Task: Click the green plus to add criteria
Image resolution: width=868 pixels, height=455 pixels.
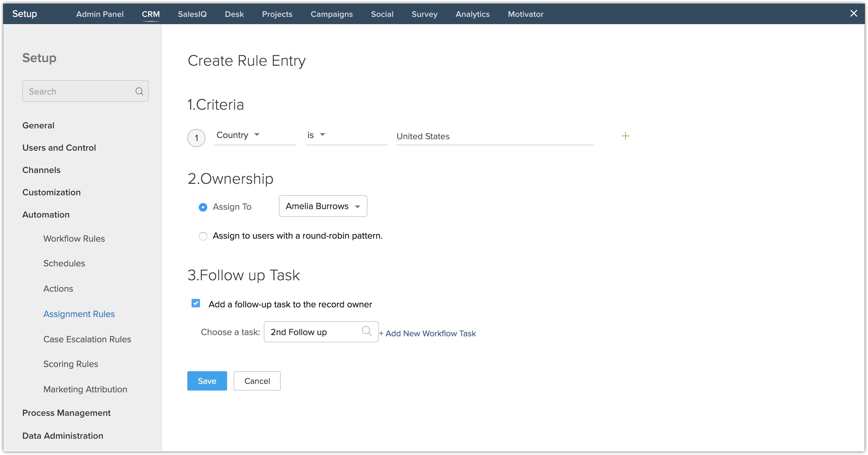Action: (625, 136)
